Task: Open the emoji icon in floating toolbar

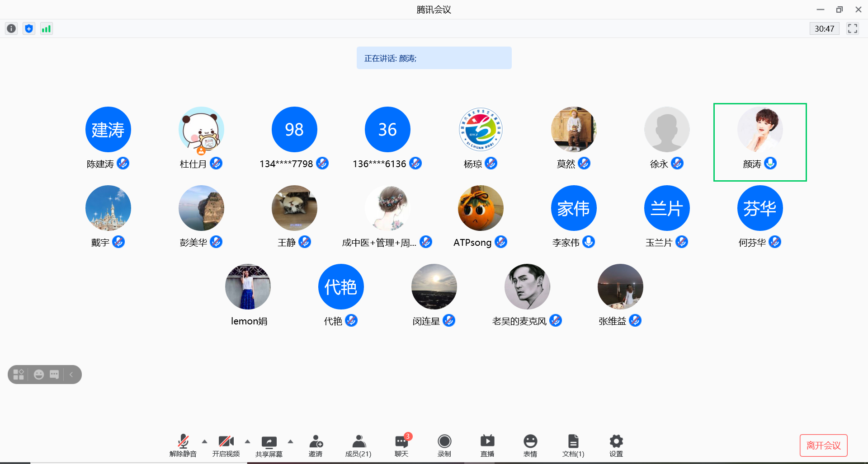Action: (39, 375)
